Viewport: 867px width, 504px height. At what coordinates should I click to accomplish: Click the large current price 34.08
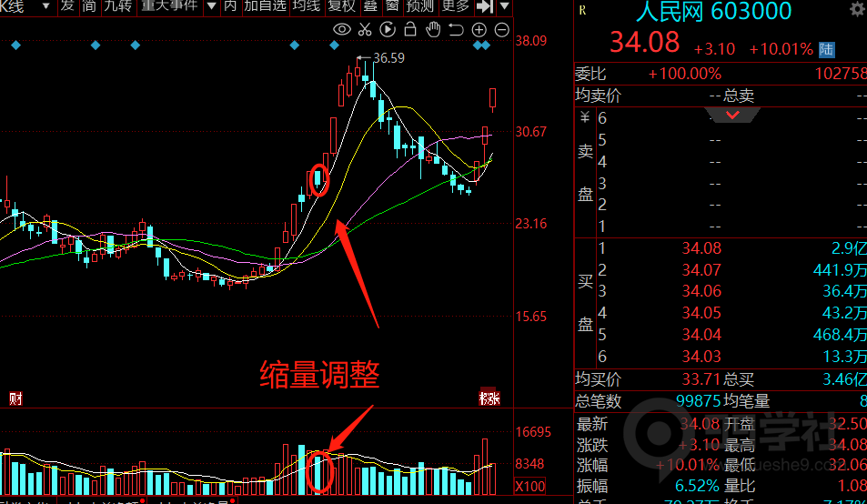645,42
